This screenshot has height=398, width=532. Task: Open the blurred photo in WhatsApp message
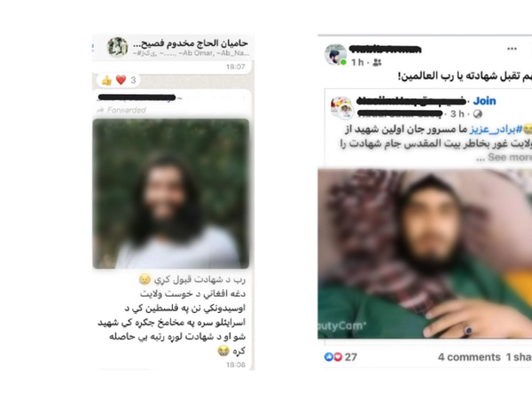[x=171, y=193]
